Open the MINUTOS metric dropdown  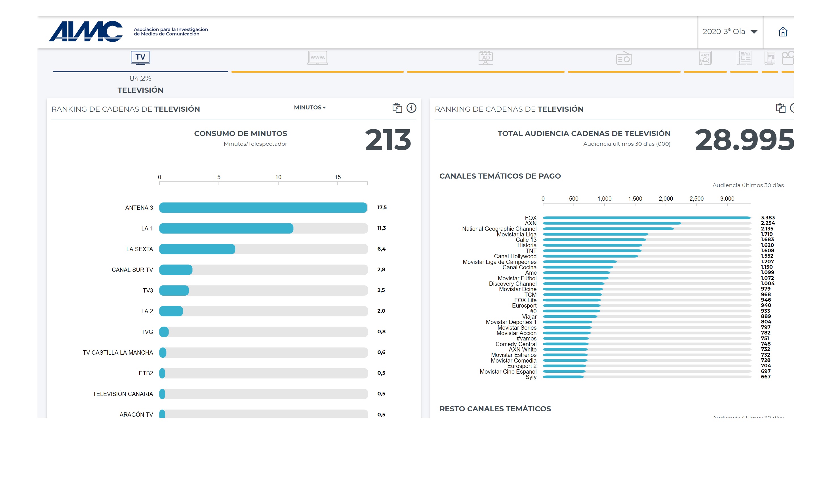[310, 107]
